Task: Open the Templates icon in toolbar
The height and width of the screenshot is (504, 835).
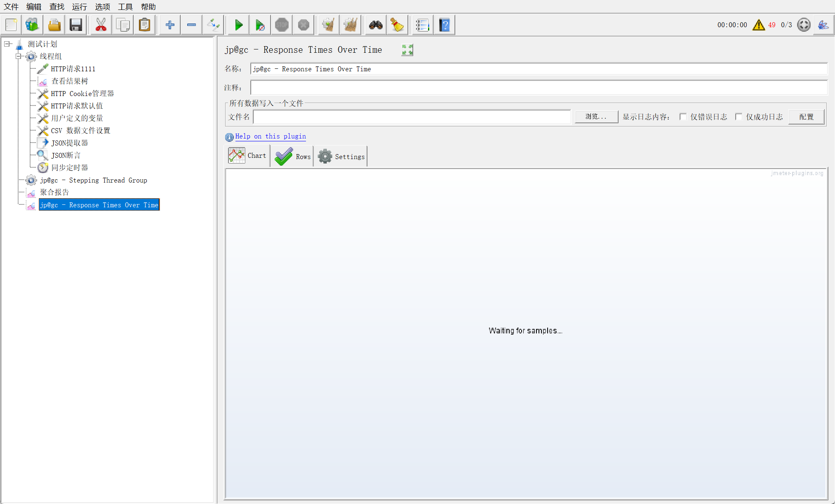Action: pos(32,25)
